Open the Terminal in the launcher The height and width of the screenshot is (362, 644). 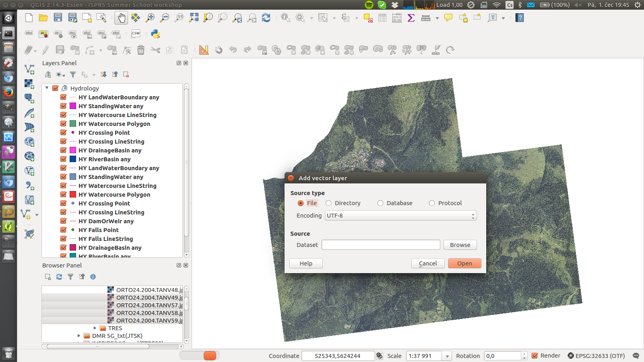(x=8, y=33)
